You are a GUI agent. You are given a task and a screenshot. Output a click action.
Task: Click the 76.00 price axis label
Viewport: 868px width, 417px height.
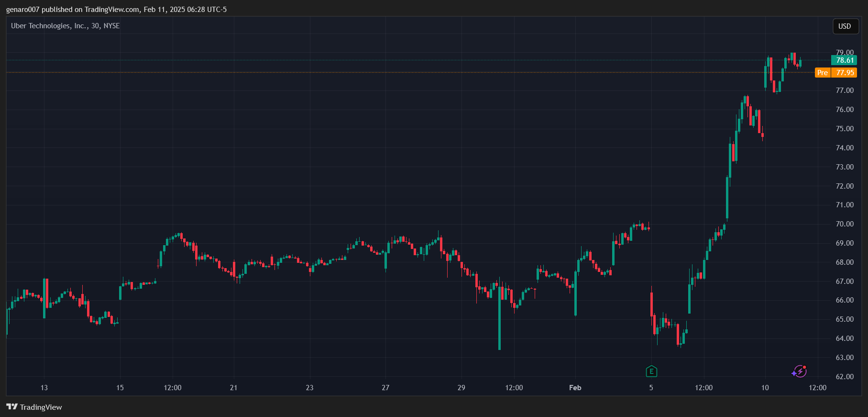[845, 110]
